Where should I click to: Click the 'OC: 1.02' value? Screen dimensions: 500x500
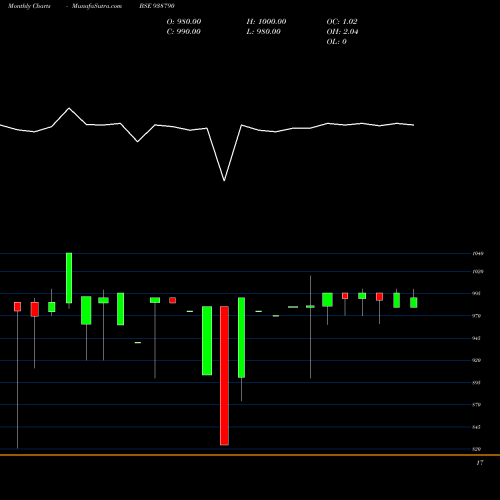point(342,22)
